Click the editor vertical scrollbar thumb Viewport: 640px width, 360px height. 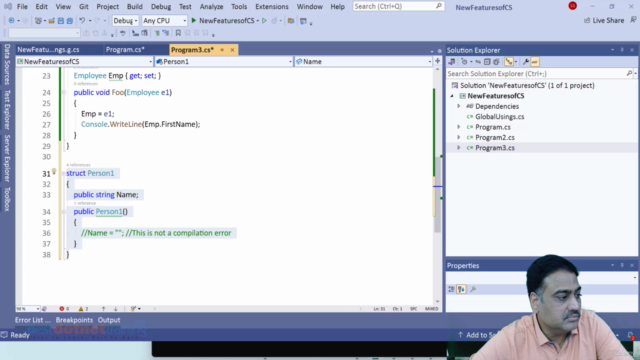[x=438, y=195]
